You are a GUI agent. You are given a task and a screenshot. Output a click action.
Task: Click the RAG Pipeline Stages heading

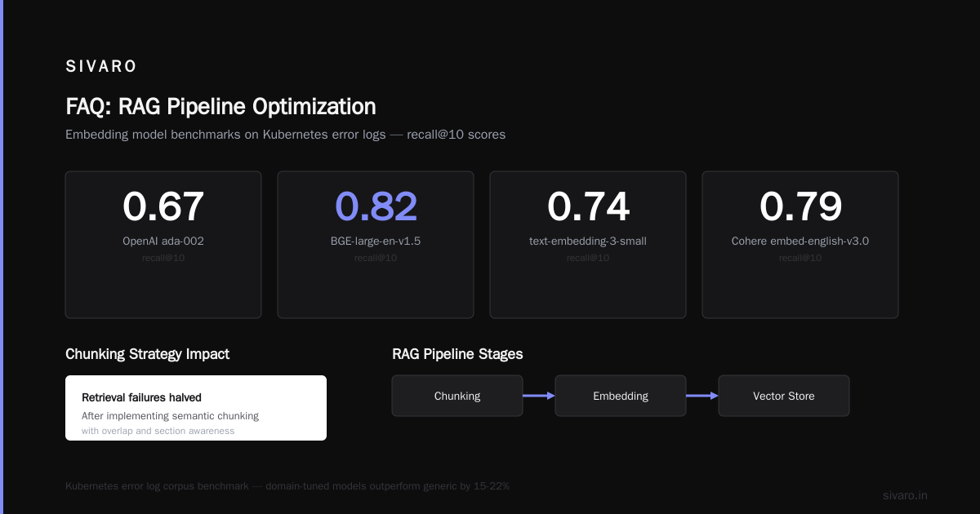click(x=457, y=354)
